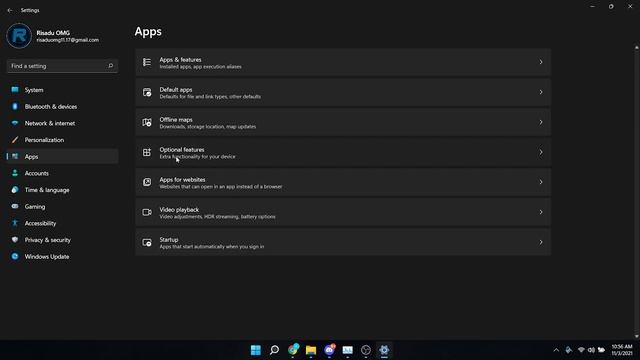Click the Offline maps icon
640x360 pixels.
pyautogui.click(x=147, y=122)
